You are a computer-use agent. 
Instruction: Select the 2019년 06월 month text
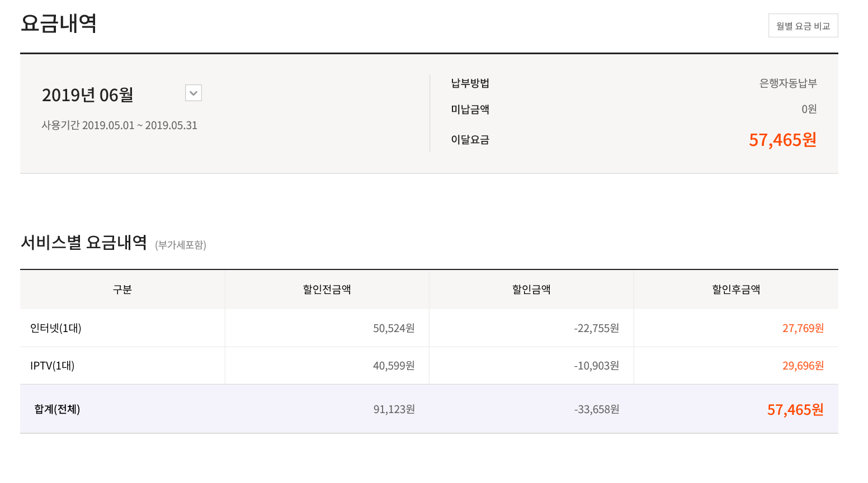[x=88, y=95]
